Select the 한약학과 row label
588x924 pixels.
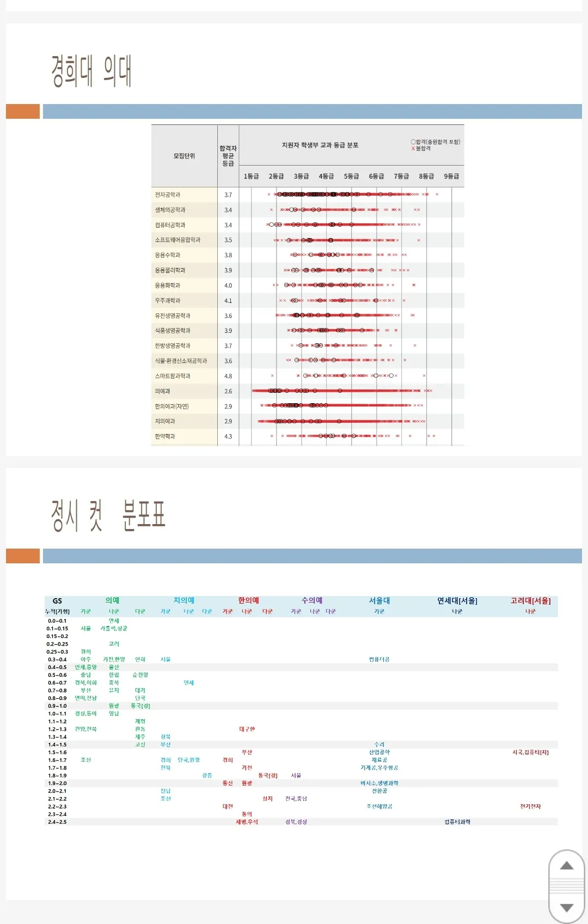click(x=166, y=436)
